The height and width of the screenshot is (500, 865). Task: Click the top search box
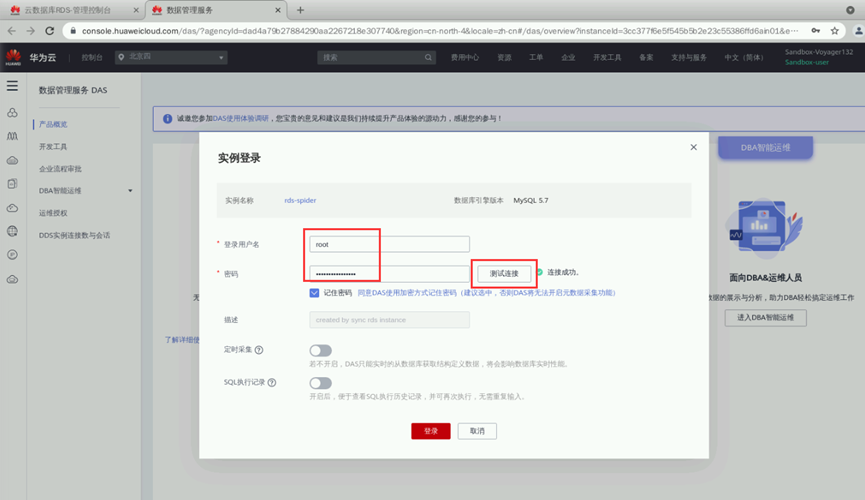click(x=376, y=57)
